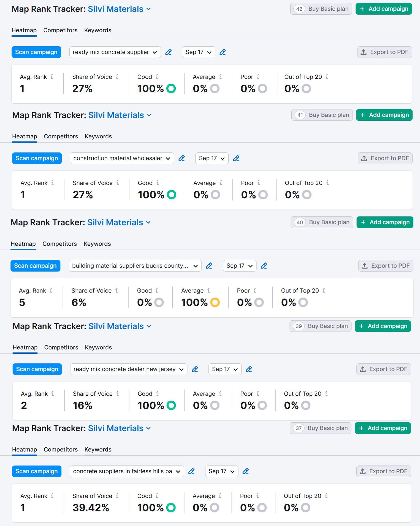
Task: Click pencil after 'concrete suppliers in fairless hills pa'
Action: 191,471
